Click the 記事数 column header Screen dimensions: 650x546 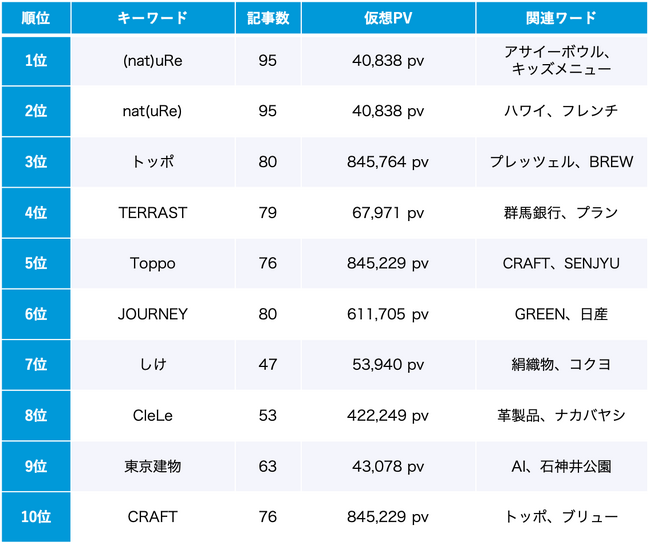(267, 19)
